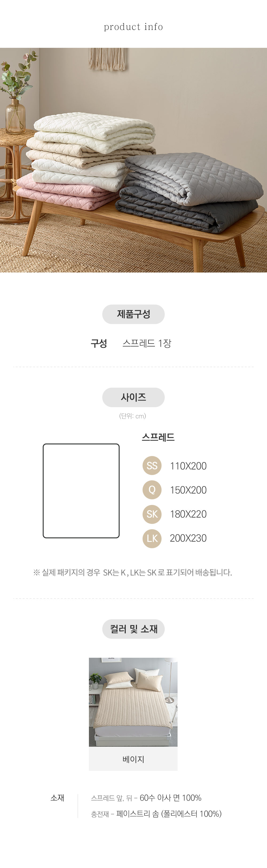Click the 소재 material label
The width and height of the screenshot is (267, 868).
click(x=57, y=797)
